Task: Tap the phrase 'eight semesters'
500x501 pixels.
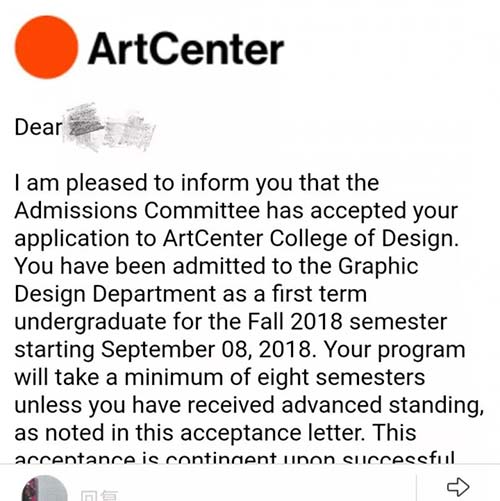Action: 341,378
